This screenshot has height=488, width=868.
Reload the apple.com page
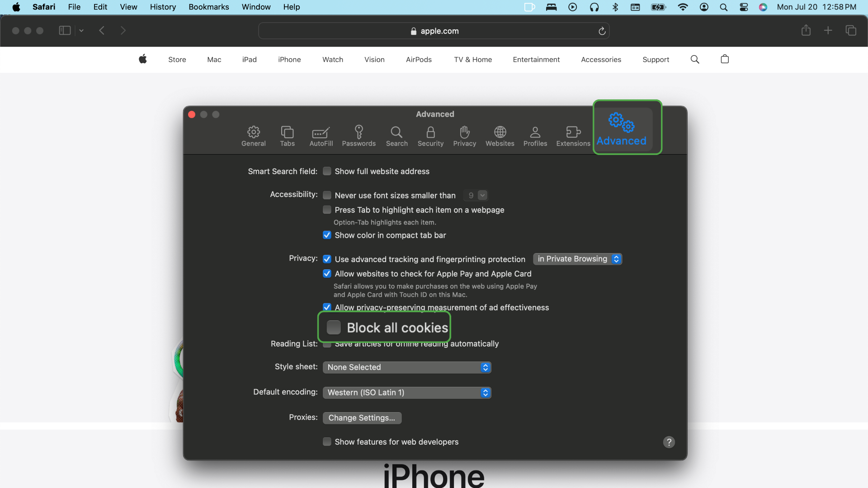[602, 31]
